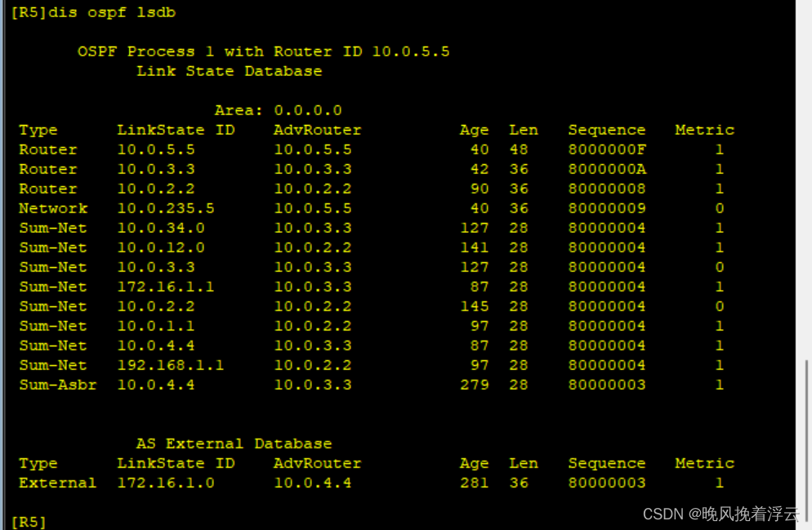
Task: Click LinkState ID '10.0.235.5' in Network row
Action: coord(166,208)
